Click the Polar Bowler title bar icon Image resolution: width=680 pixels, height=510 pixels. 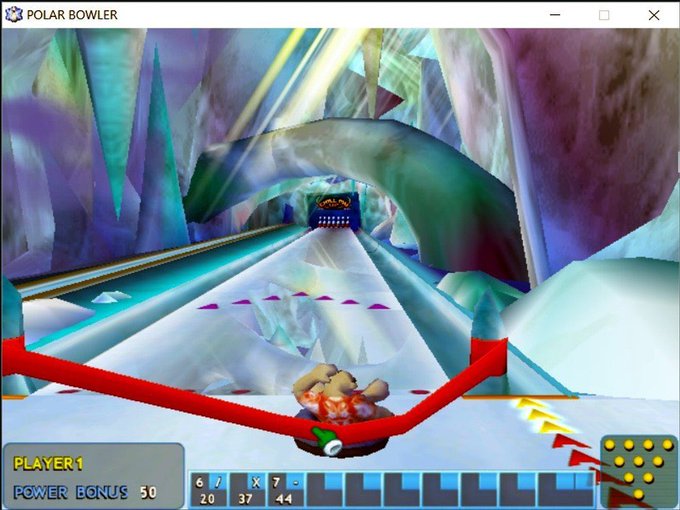(x=13, y=14)
